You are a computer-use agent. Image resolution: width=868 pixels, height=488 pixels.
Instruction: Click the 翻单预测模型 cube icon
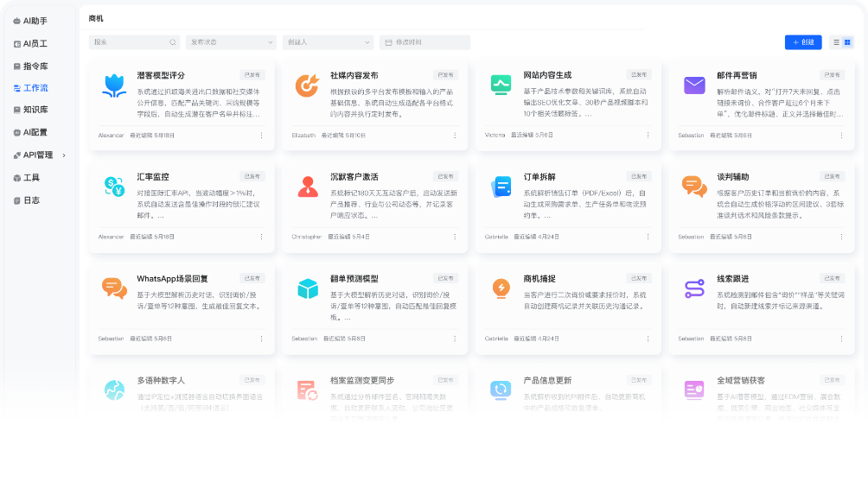pyautogui.click(x=307, y=288)
